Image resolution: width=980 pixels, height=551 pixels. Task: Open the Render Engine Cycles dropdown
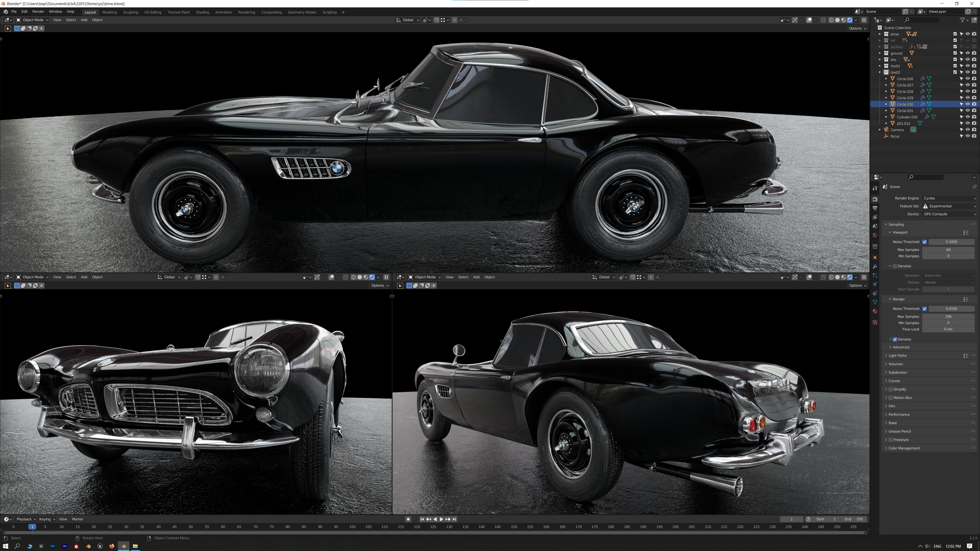click(950, 198)
